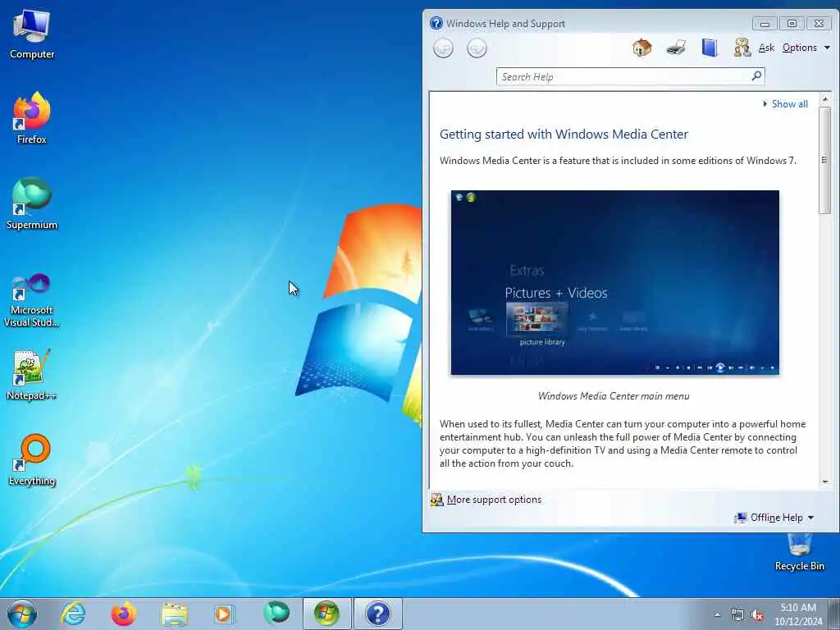Select the Microsoft Visual Studio shortcut
This screenshot has height=630, width=840.
point(32,300)
